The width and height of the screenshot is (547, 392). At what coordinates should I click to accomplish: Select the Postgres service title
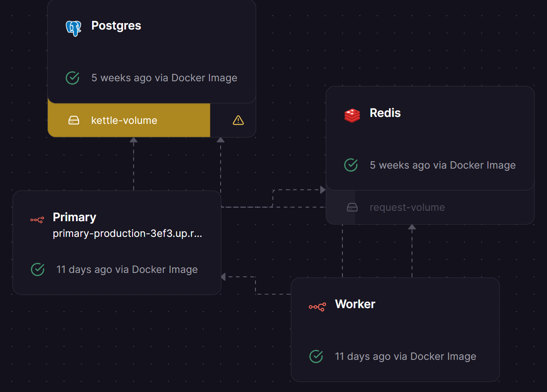(x=116, y=26)
